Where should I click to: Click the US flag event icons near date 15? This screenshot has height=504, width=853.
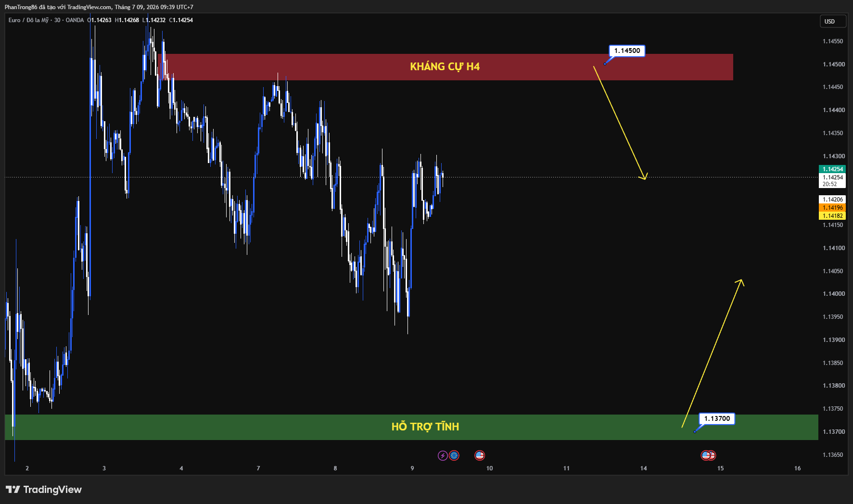coord(708,455)
